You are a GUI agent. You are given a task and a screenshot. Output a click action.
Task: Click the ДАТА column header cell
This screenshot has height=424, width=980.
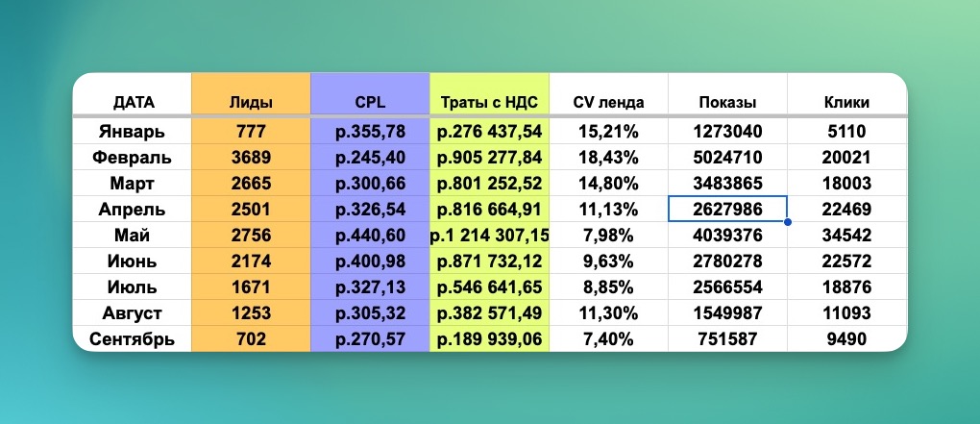point(133,101)
